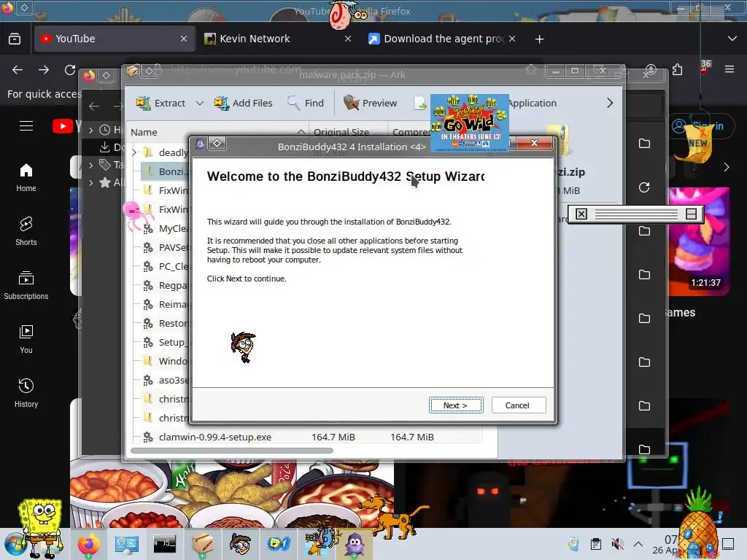The height and width of the screenshot is (560, 747).
Task: Expand the All bookmarks star node
Action: [90, 182]
